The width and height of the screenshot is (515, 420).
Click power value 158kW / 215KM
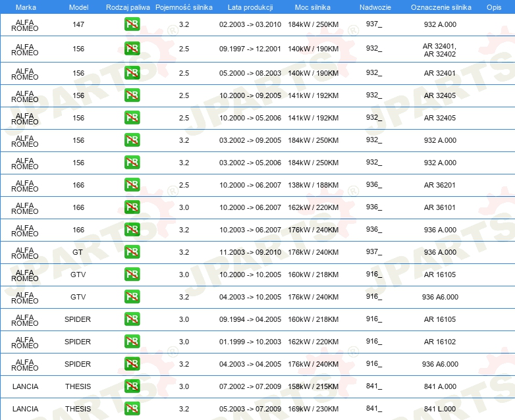pos(313,386)
